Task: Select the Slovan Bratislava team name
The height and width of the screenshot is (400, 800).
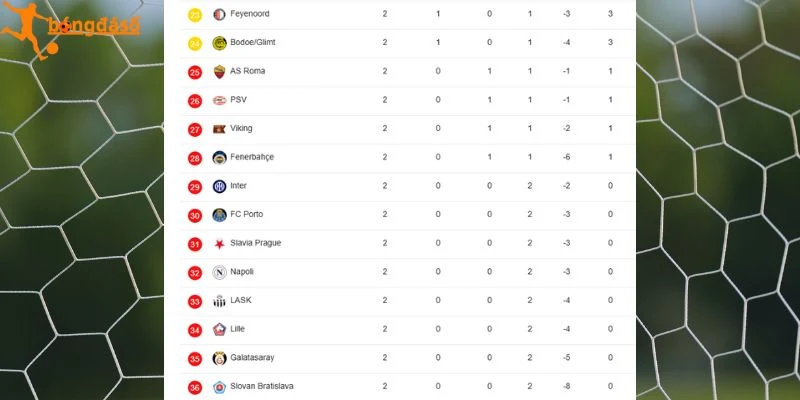Action: click(x=262, y=386)
